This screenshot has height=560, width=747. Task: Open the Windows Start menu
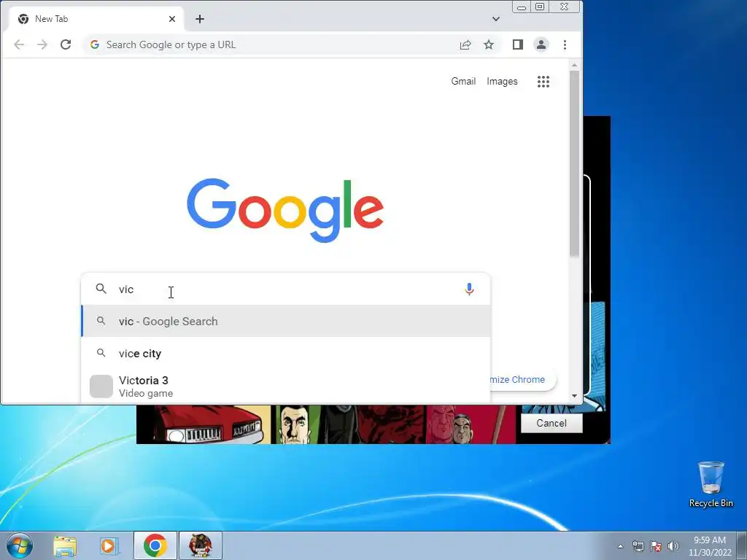coord(20,545)
